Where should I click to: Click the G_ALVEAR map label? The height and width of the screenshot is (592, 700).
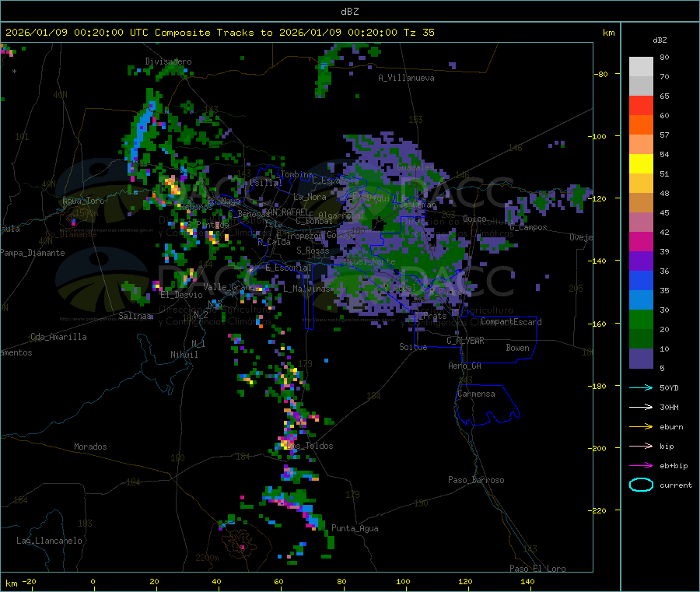465,341
